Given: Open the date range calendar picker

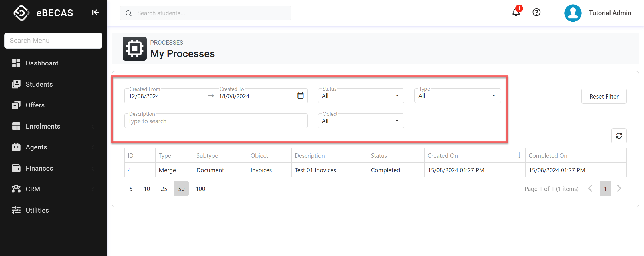Looking at the screenshot, I should pyautogui.click(x=300, y=96).
